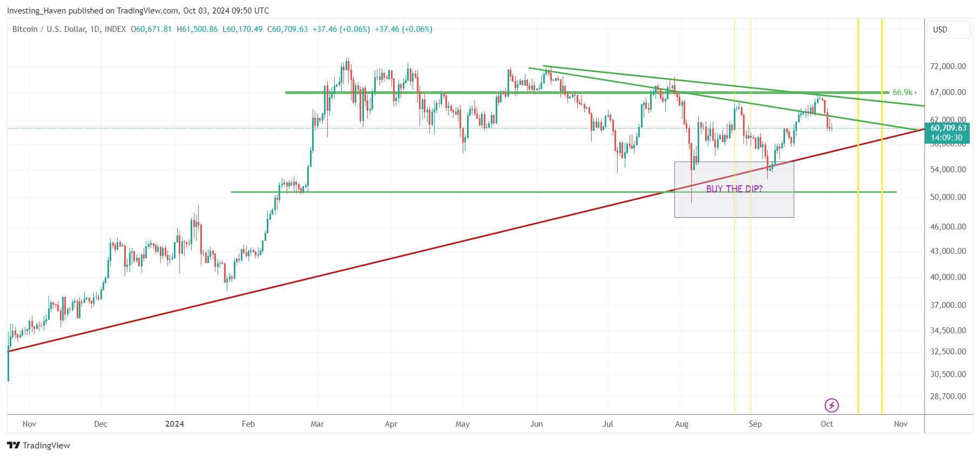Click the 30,500.00 price axis label
The height and width of the screenshot is (457, 980).
pyautogui.click(x=948, y=374)
